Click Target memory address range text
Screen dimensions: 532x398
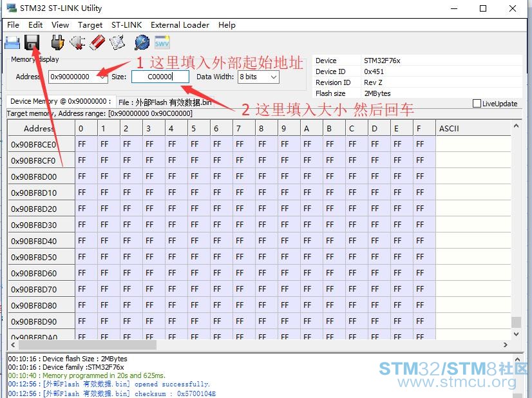pyautogui.click(x=100, y=113)
